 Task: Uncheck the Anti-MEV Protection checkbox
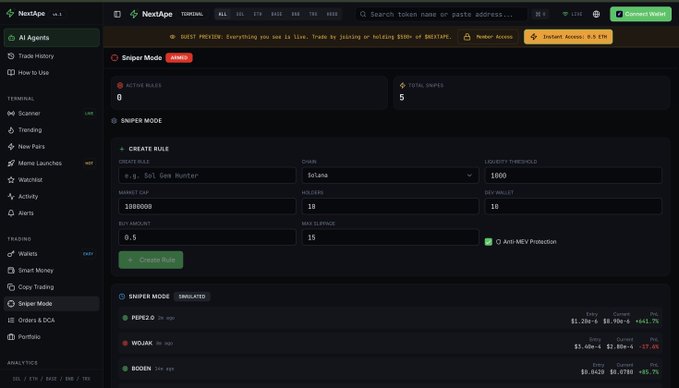[x=488, y=242]
